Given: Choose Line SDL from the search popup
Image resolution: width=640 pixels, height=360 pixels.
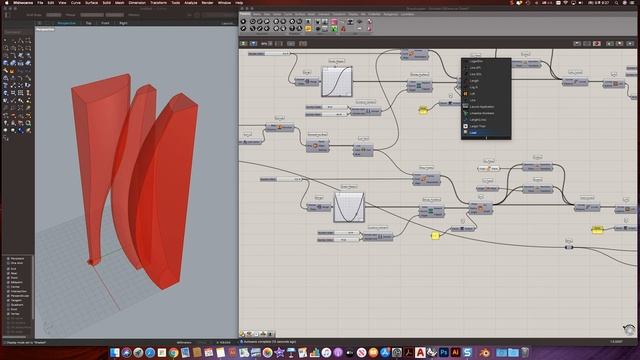Looking at the screenshot, I should [x=486, y=74].
